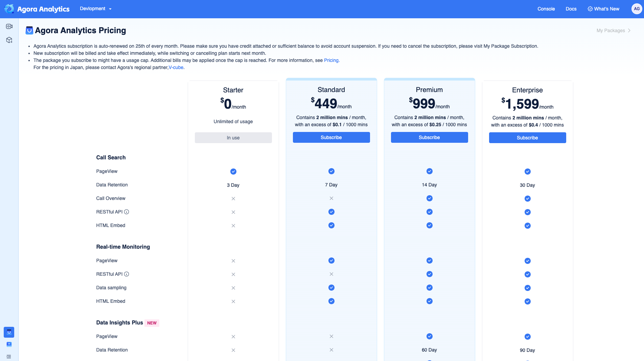Go to the Console menu item
This screenshot has height=361, width=644.
[546, 9]
